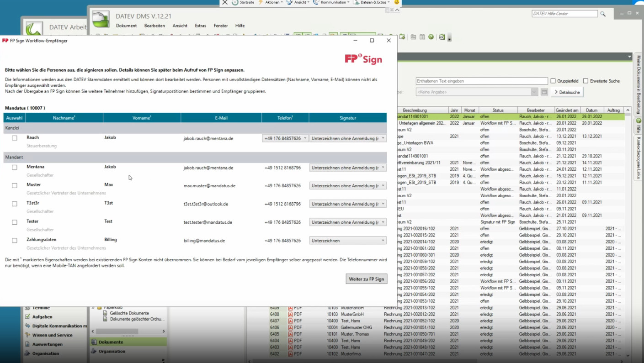Tick the checkbox for Muster Max
Image resolution: width=644 pixels, height=363 pixels.
15,185
